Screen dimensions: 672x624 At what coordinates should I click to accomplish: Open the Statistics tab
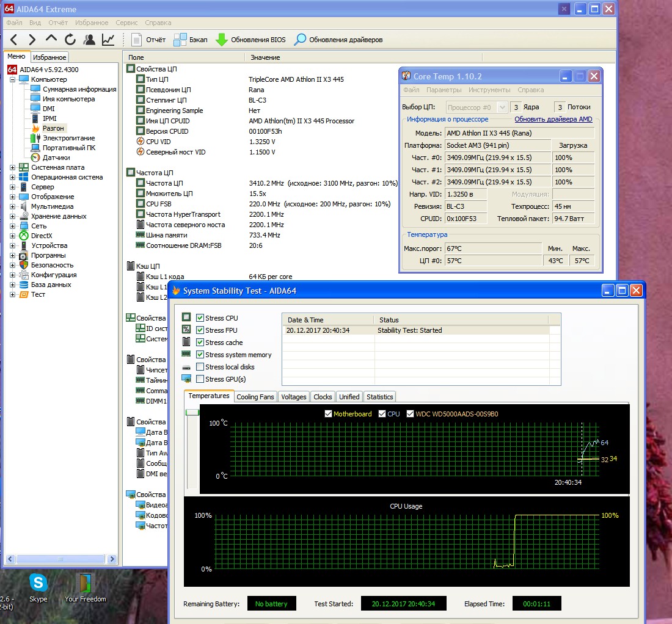tap(379, 397)
